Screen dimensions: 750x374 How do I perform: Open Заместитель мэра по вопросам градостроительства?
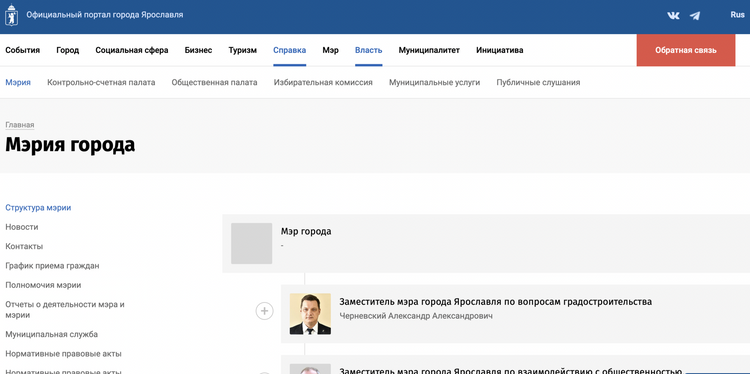496,302
